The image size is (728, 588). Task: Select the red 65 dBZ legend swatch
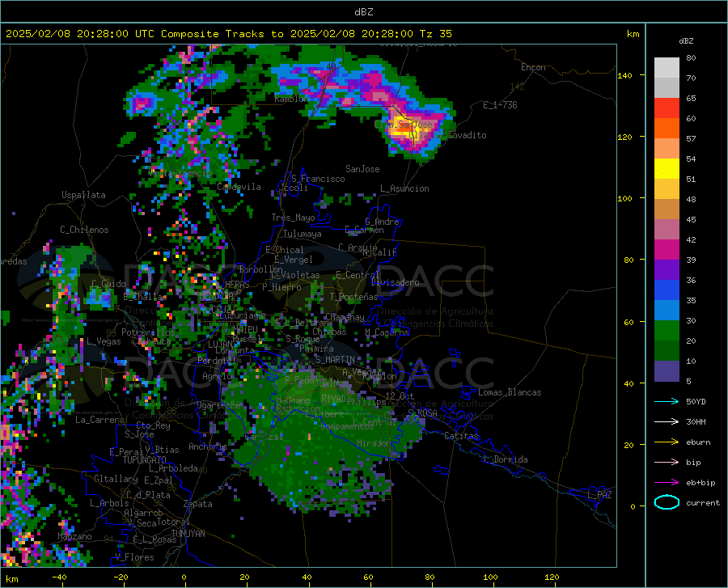click(667, 108)
